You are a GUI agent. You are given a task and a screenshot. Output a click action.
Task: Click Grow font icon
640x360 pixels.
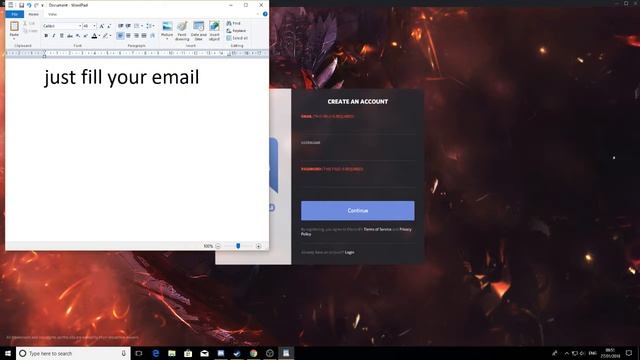coord(102,26)
